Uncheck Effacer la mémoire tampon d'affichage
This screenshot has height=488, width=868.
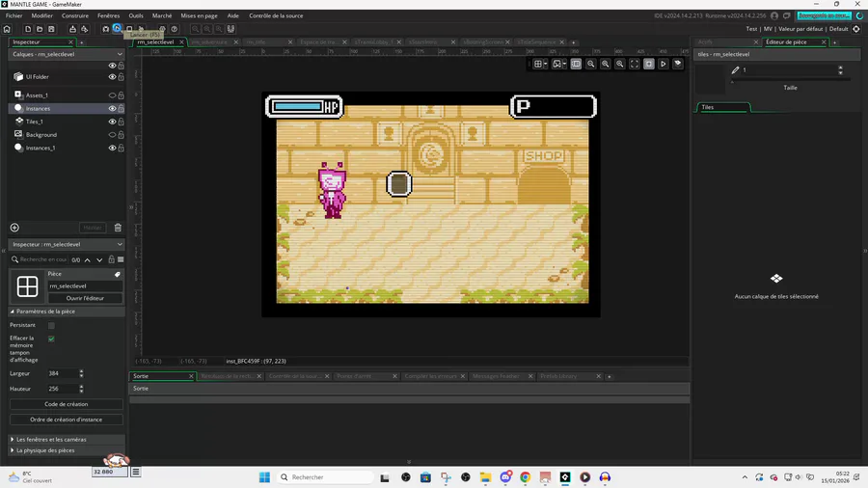[51, 339]
